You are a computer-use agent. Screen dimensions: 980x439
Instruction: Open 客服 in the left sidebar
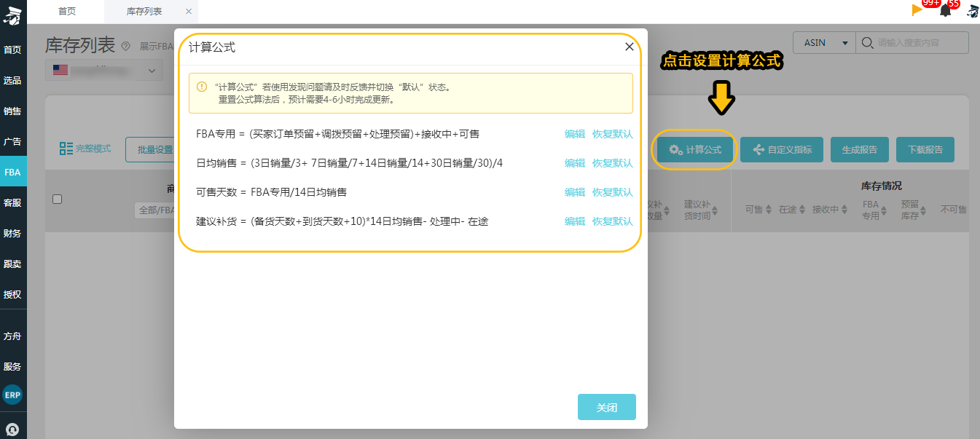(x=13, y=203)
